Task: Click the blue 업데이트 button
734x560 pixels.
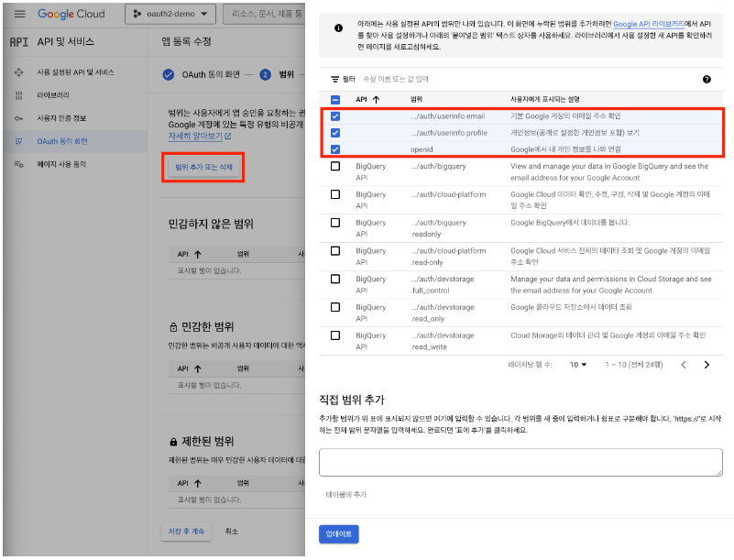Action: click(x=339, y=534)
